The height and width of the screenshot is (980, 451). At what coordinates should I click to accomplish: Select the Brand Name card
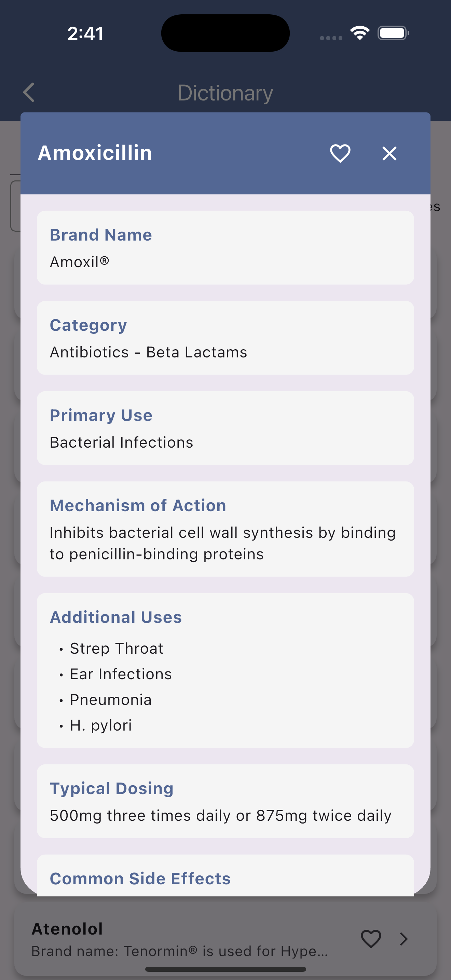225,248
